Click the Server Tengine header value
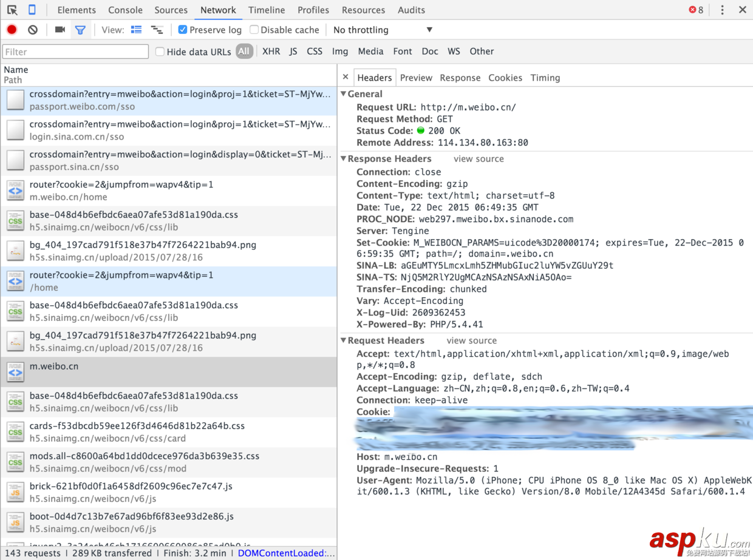 click(x=411, y=231)
